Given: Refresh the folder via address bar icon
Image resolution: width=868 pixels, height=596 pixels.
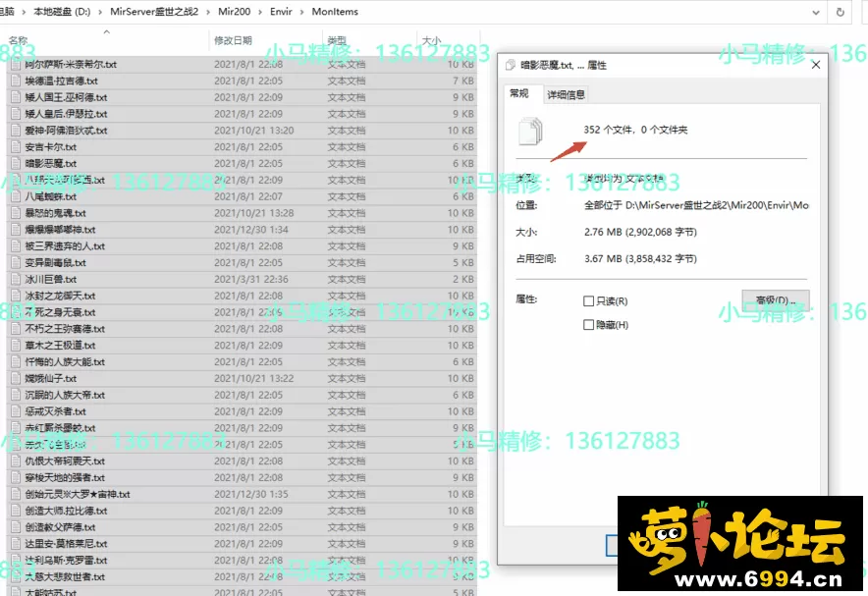Looking at the screenshot, I should tap(841, 12).
